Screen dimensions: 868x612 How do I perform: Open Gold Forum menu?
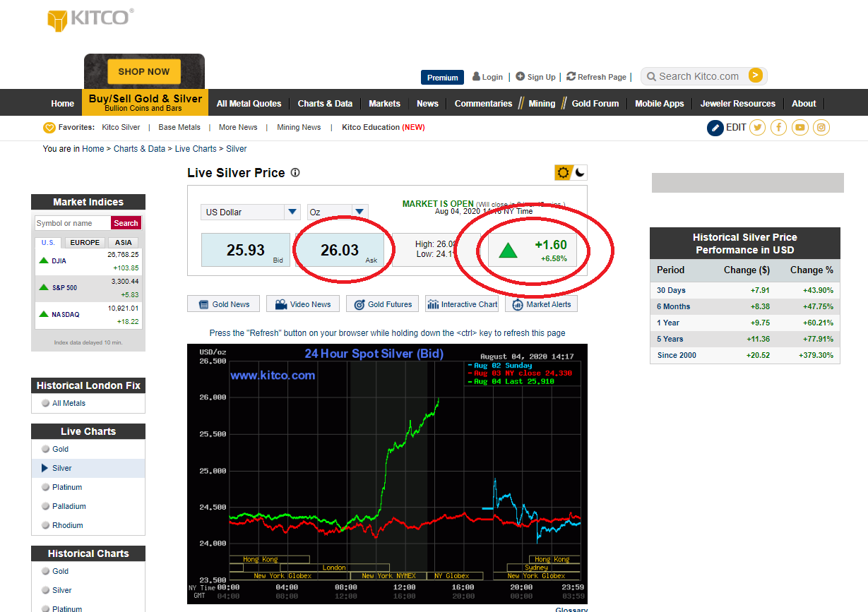click(595, 103)
